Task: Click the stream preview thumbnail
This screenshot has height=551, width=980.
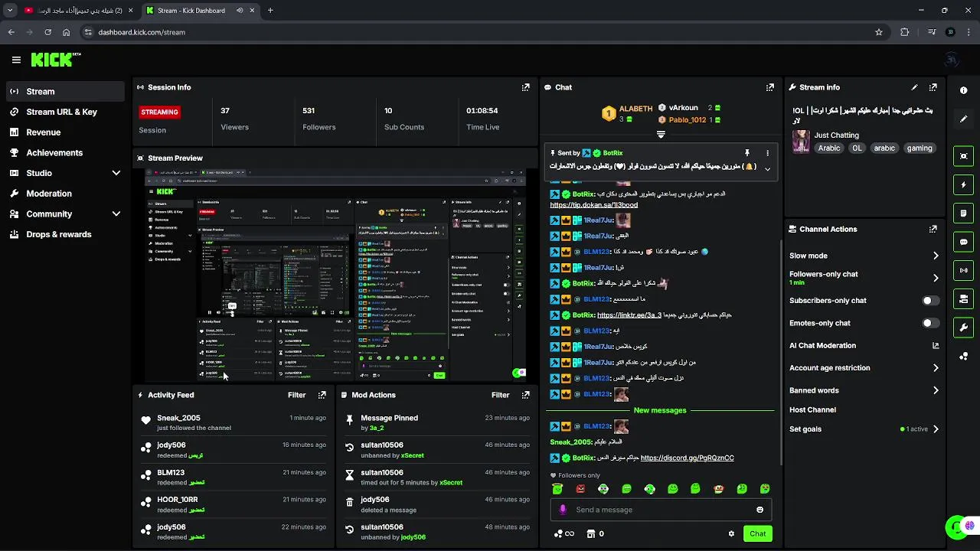Action: [x=335, y=275]
